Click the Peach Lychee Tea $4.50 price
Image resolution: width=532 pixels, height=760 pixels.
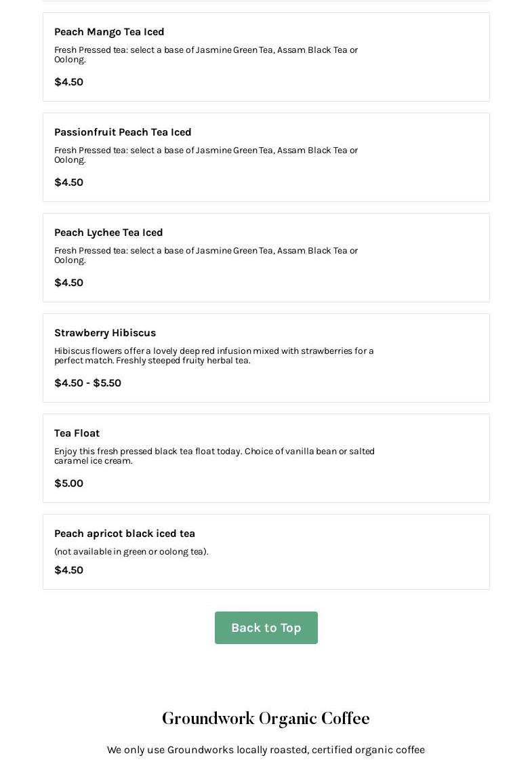click(x=68, y=283)
